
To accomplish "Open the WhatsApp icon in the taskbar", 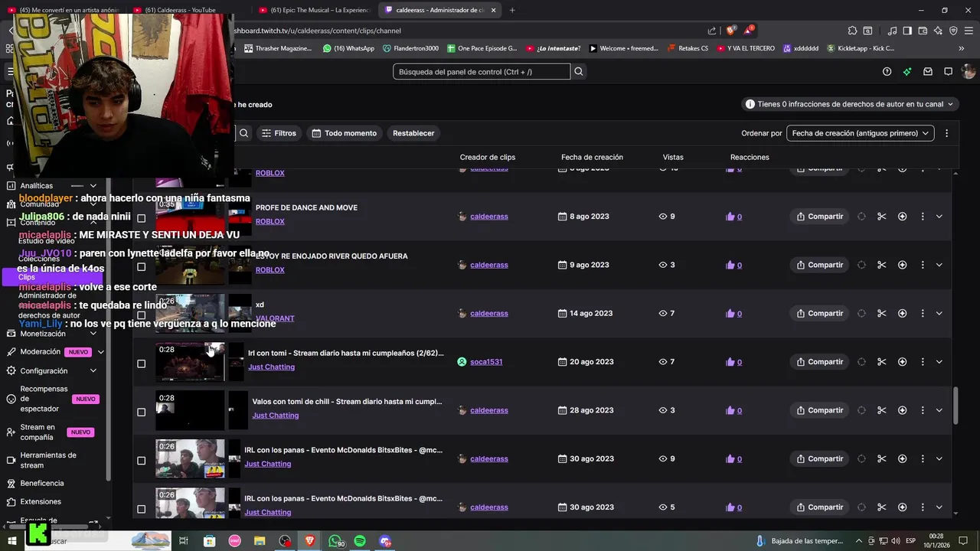I will pyautogui.click(x=335, y=541).
